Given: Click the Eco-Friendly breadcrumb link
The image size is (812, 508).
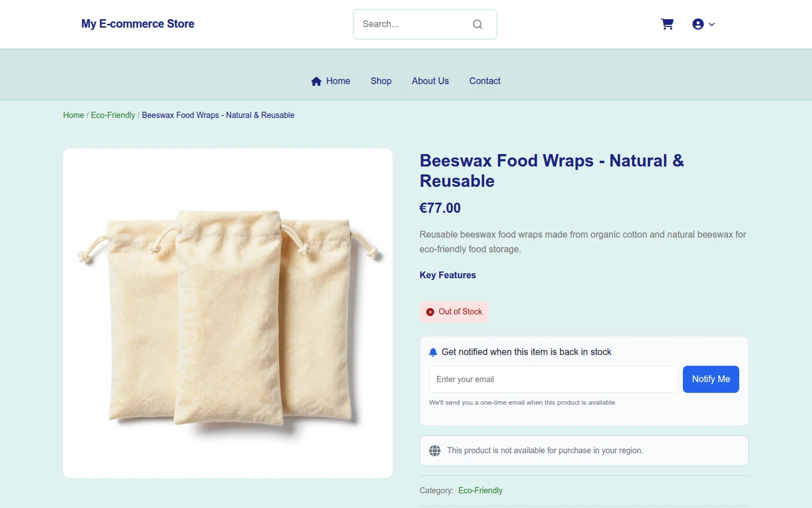Looking at the screenshot, I should click(113, 115).
